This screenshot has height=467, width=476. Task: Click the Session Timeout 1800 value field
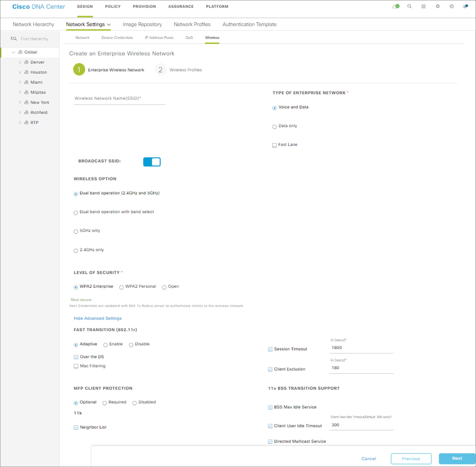(361, 348)
